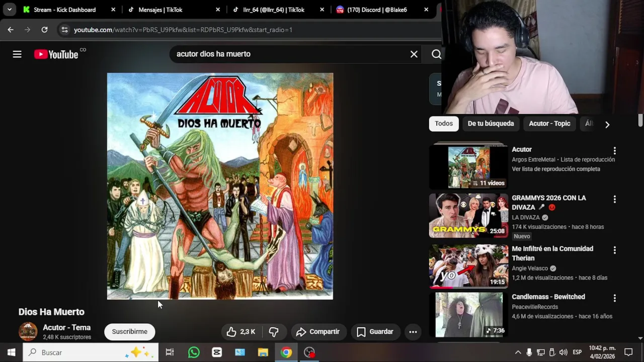This screenshot has height=362, width=644.
Task: Click the Guardar save button
Action: click(x=375, y=332)
